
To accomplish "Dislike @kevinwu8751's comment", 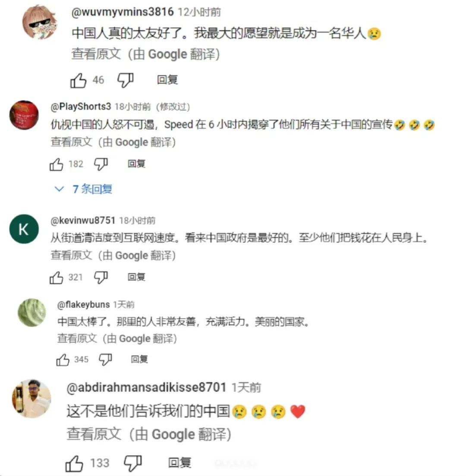I will [101, 277].
